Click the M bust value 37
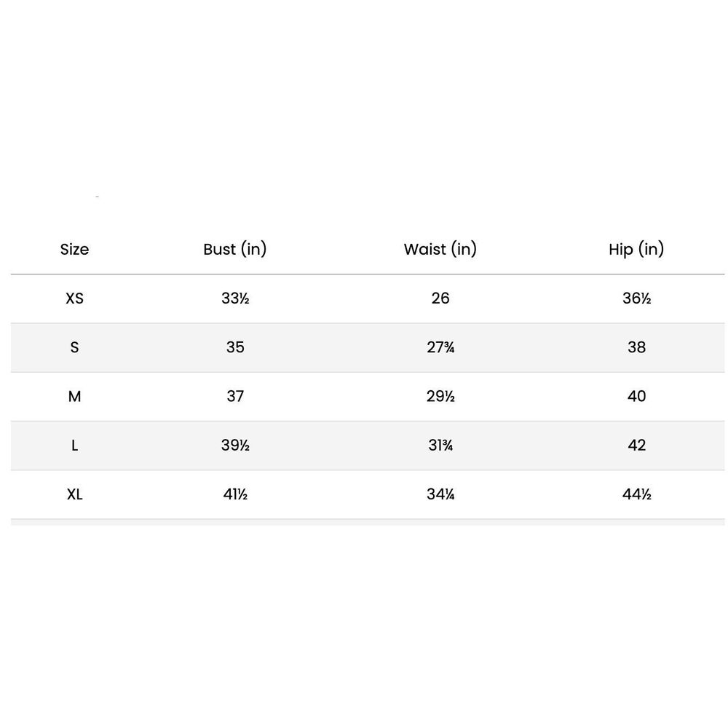Image resolution: width=728 pixels, height=728 pixels. pyautogui.click(x=235, y=397)
